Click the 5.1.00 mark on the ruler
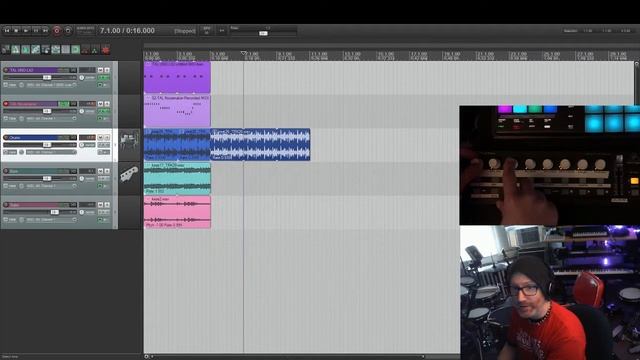Image resolution: width=640 pixels, height=360 pixels. point(219,54)
